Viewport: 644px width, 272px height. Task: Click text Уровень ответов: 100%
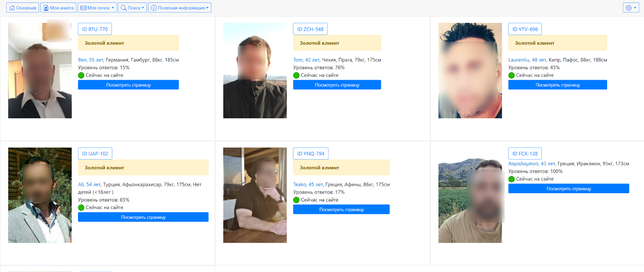click(536, 171)
